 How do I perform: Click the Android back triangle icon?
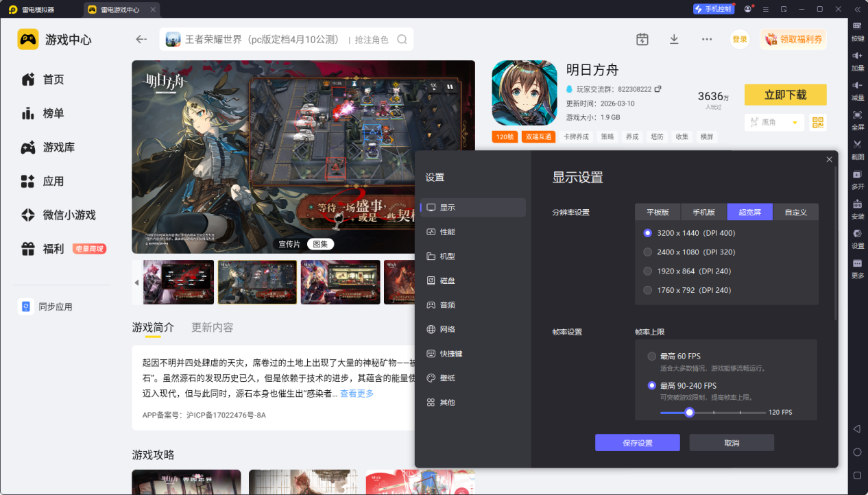coord(857,428)
